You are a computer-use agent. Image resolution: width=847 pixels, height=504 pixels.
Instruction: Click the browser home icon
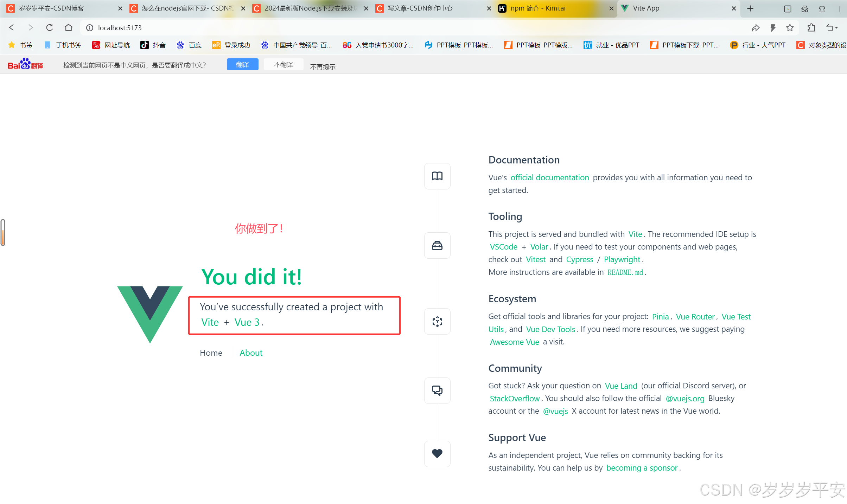click(x=69, y=27)
